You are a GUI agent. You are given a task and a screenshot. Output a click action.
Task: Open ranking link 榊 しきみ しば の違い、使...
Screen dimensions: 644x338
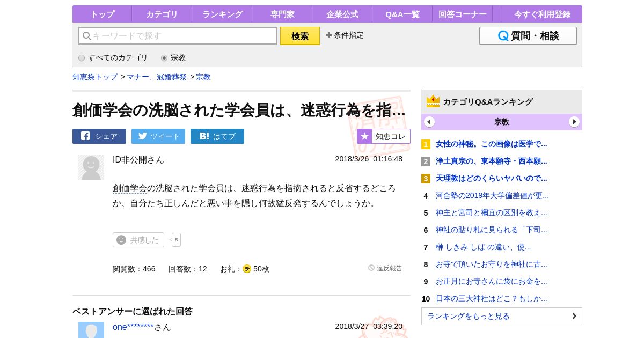pyautogui.click(x=483, y=247)
